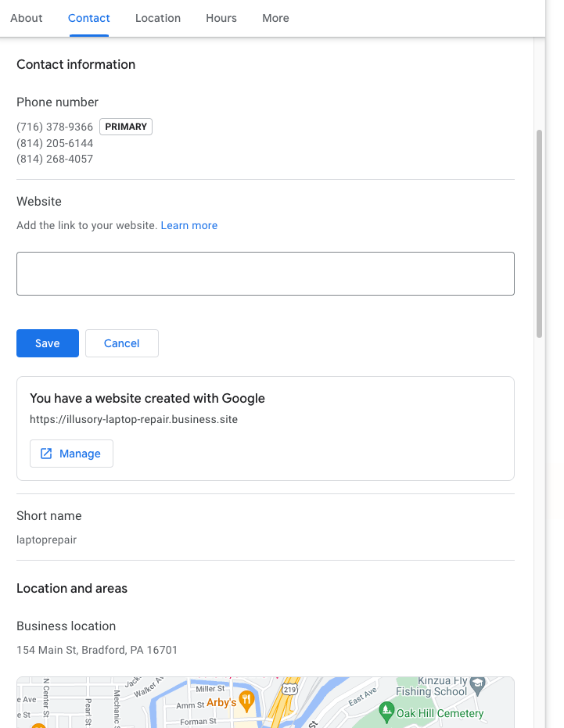Click the Save button
The height and width of the screenshot is (728, 564).
tap(48, 343)
